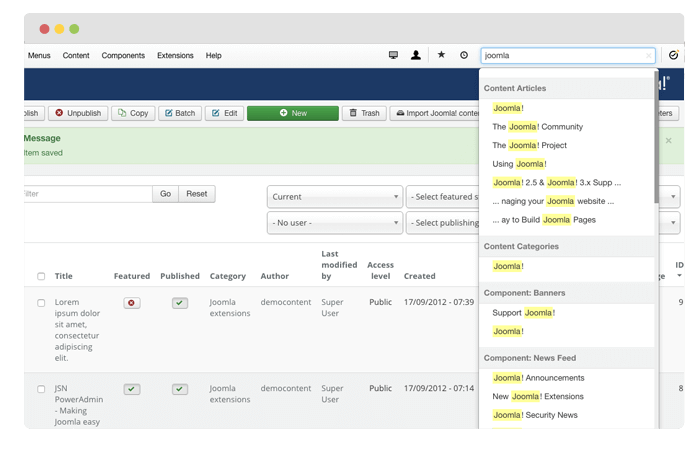Open naging your Joomla website result
The width and height of the screenshot is (700, 450).
click(553, 201)
